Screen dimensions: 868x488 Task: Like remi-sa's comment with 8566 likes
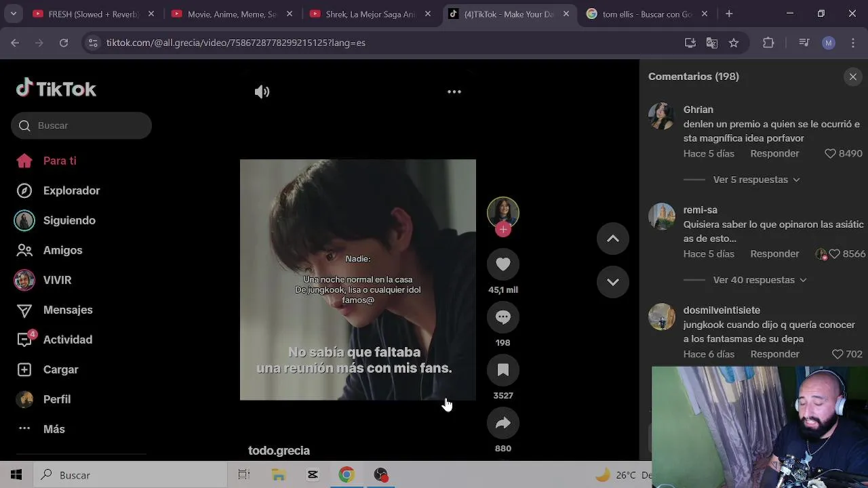835,254
